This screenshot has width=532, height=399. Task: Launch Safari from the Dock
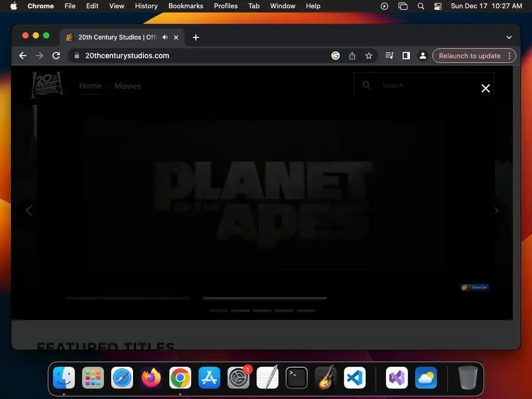point(122,378)
